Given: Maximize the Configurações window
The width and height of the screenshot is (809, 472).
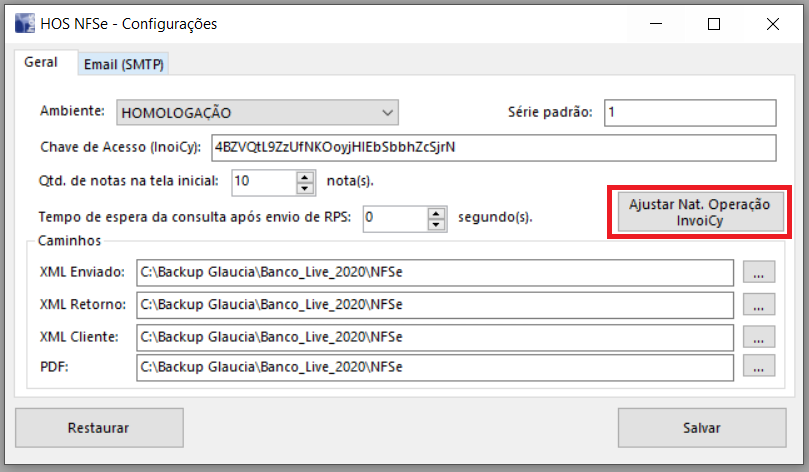Looking at the screenshot, I should [714, 24].
